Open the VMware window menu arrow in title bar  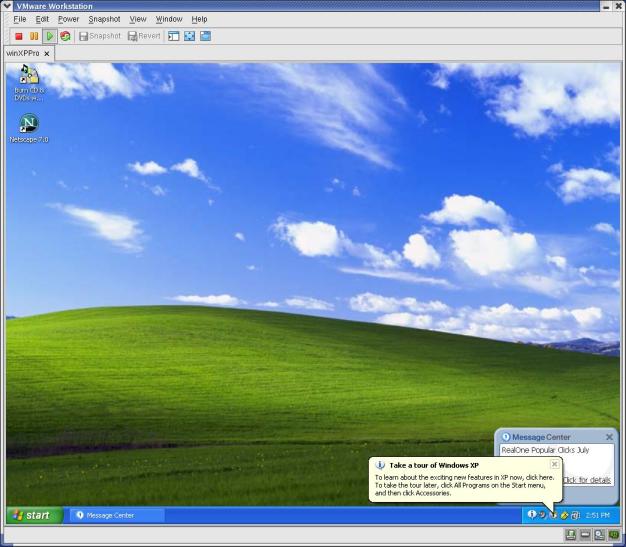click(x=8, y=6)
